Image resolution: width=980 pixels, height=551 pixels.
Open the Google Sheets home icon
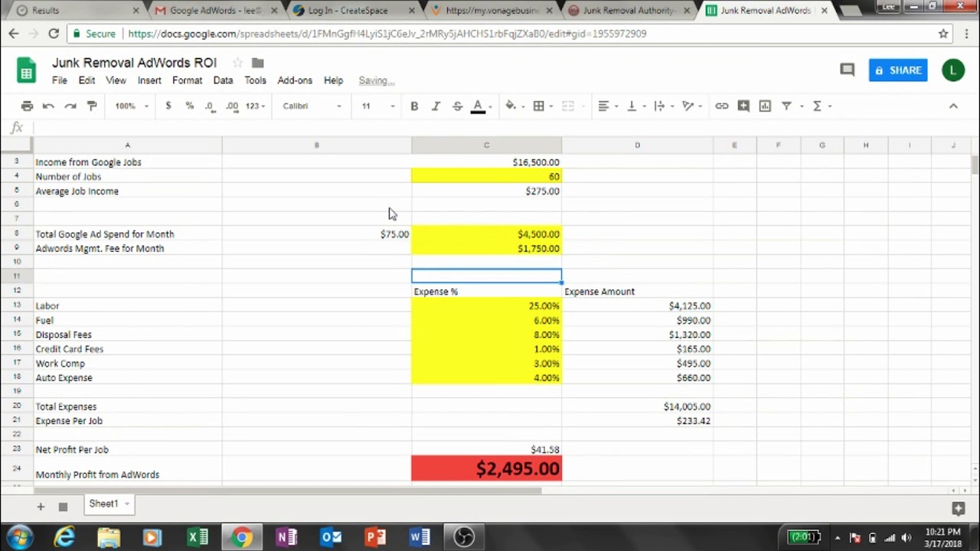[x=27, y=71]
